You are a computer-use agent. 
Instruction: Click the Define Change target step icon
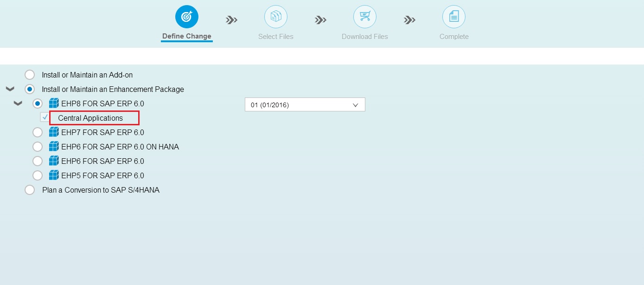187,17
